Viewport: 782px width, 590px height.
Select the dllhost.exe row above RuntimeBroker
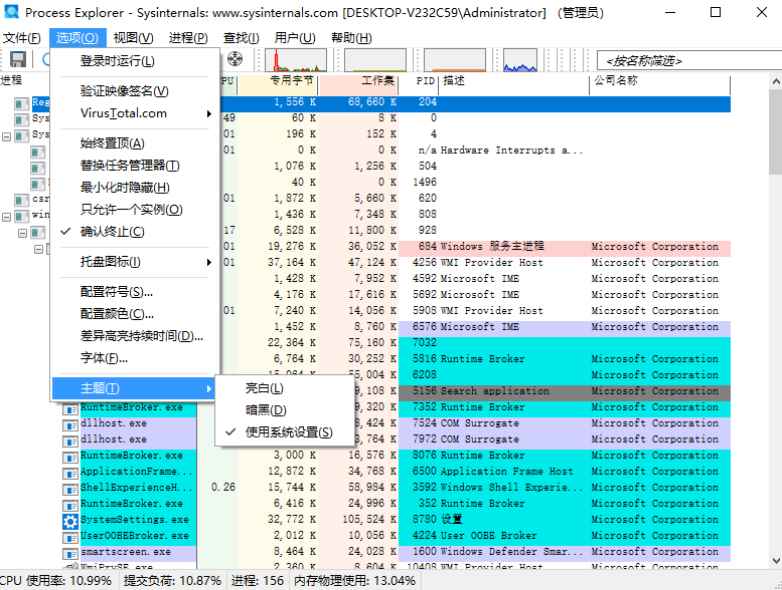[396, 439]
